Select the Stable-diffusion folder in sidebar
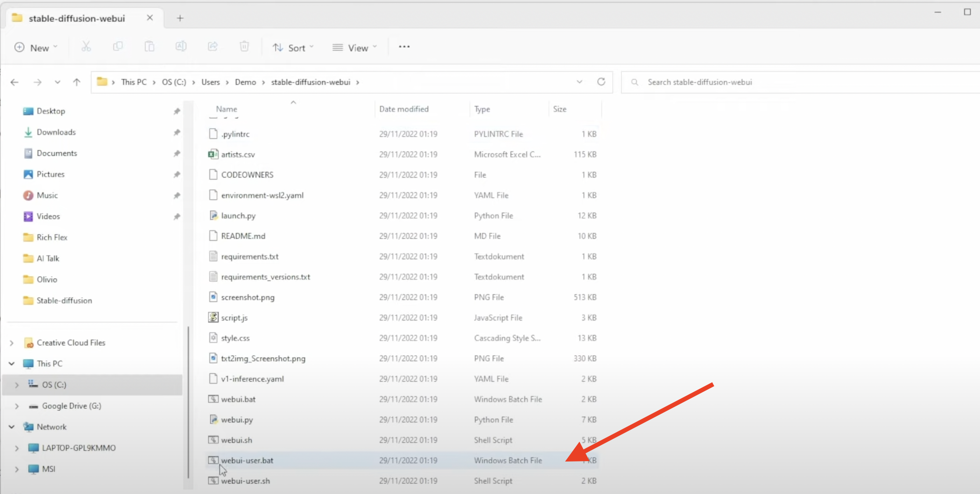This screenshot has width=980, height=494. [64, 301]
